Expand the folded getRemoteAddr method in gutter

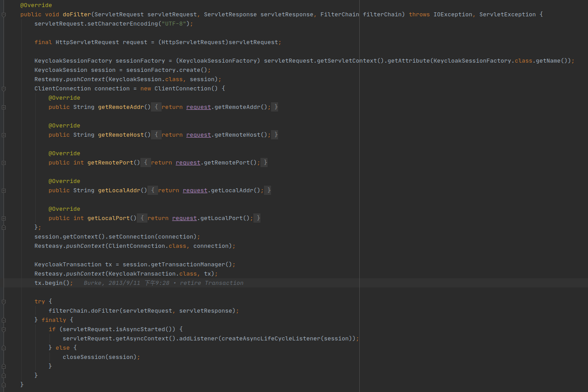click(4, 107)
